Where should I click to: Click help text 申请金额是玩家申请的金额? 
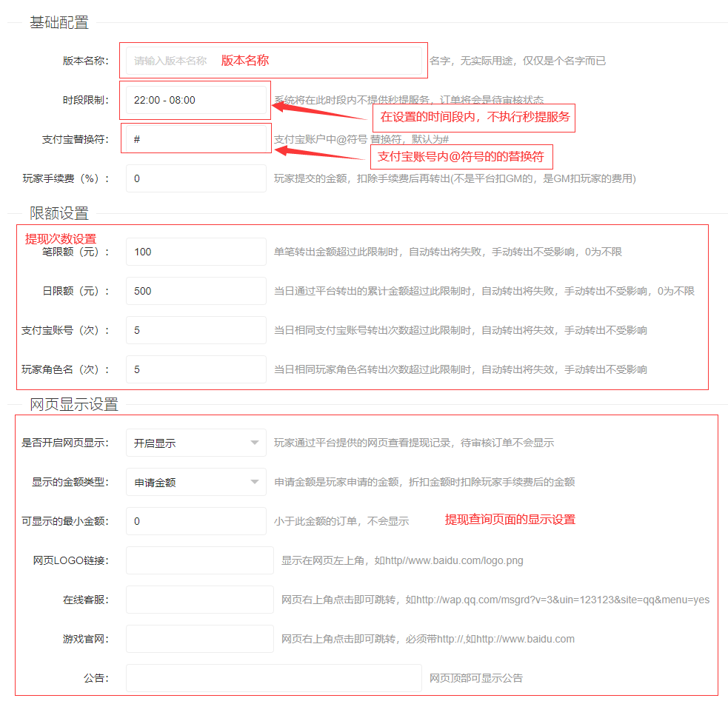pyautogui.click(x=424, y=482)
